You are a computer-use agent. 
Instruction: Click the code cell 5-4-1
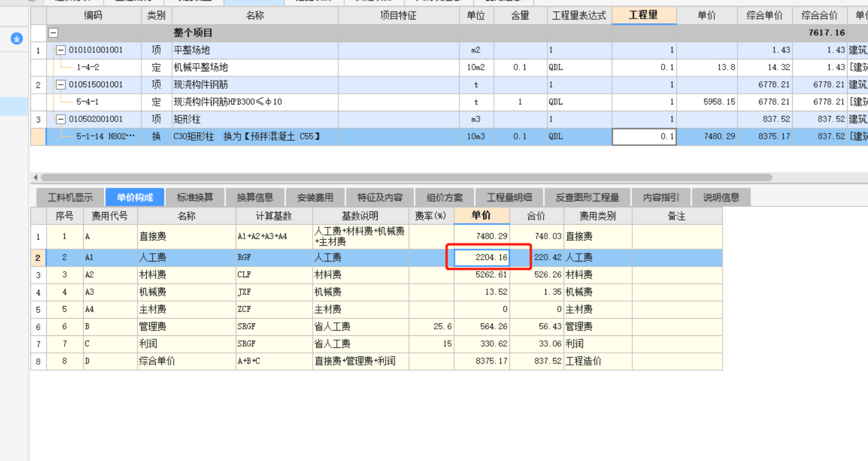(93, 102)
